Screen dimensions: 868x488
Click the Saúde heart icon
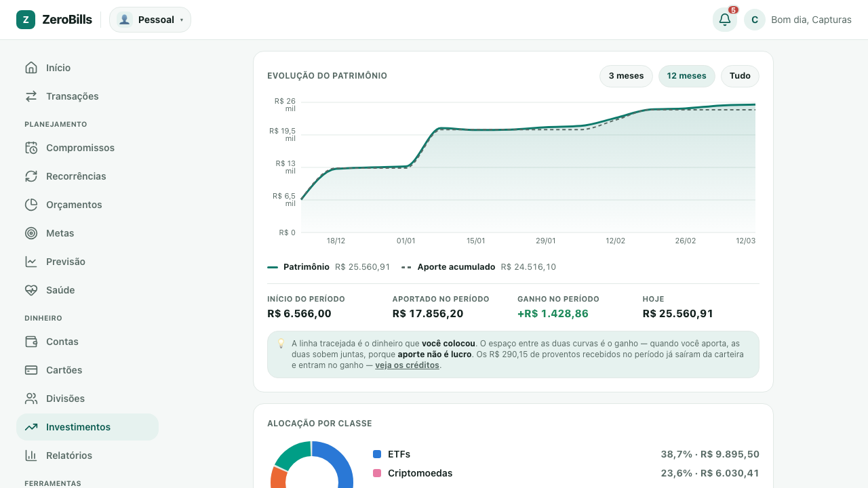click(x=31, y=290)
